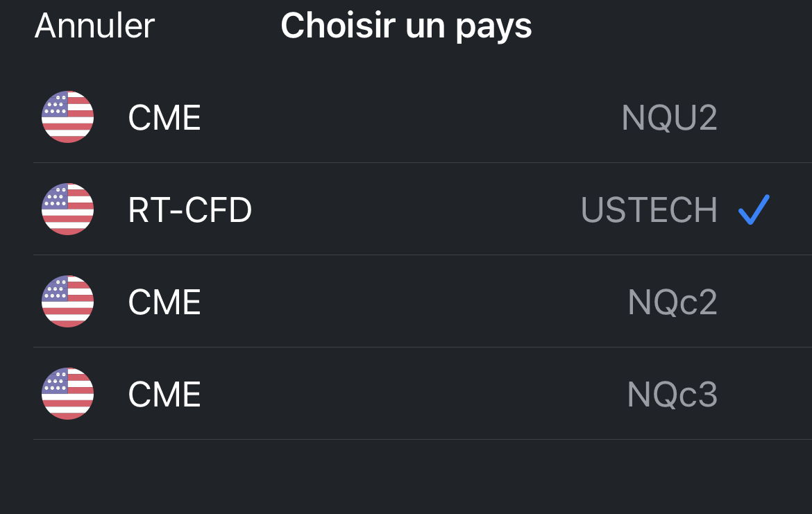Click the US flag beside NQU2
Viewport: 812px width, 514px height.
point(67,117)
